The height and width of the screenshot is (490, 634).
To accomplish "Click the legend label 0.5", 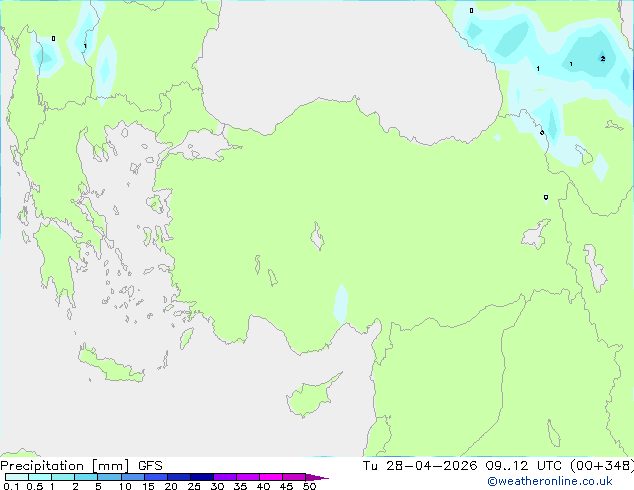I will tap(35, 486).
